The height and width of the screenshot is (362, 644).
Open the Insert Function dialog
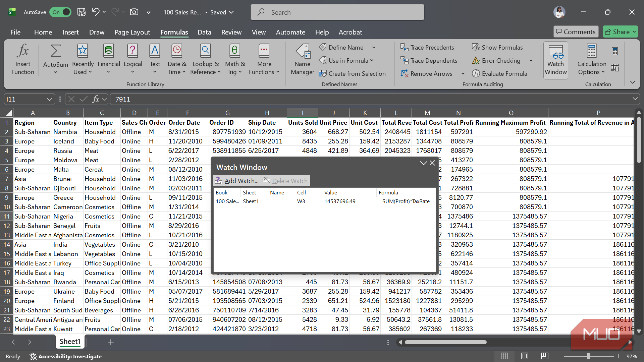[x=22, y=60]
